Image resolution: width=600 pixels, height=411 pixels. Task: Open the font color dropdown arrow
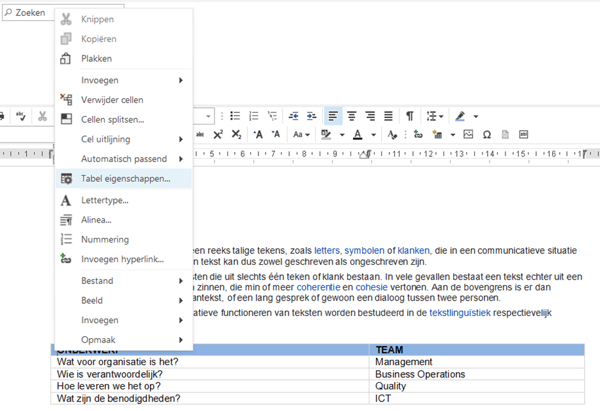coord(373,135)
